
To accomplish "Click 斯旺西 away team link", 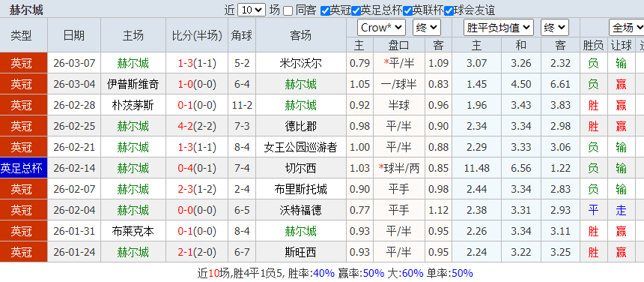I will point(300,252).
